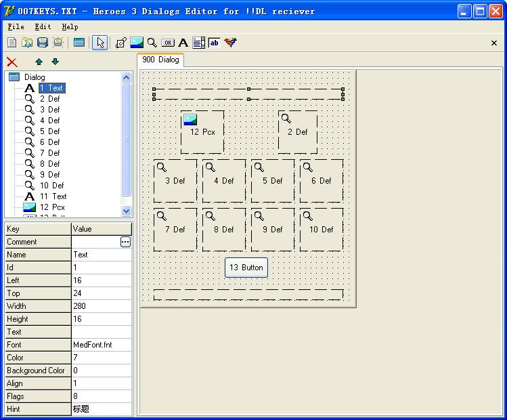The image size is (507, 420).
Task: Click the Save As toolbar icon
Action: (58, 43)
